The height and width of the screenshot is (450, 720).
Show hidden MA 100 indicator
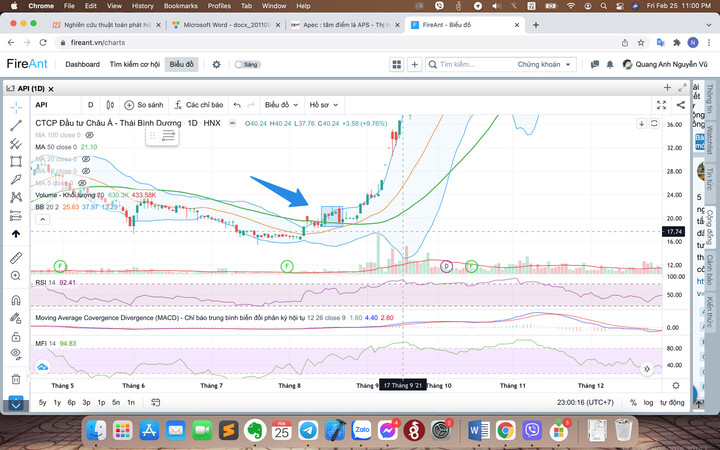click(90, 135)
